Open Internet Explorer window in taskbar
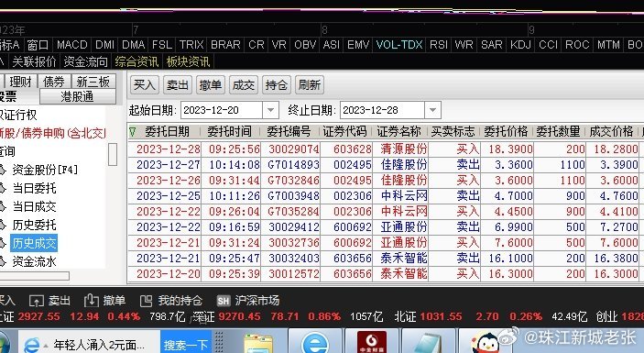 click(x=88, y=345)
